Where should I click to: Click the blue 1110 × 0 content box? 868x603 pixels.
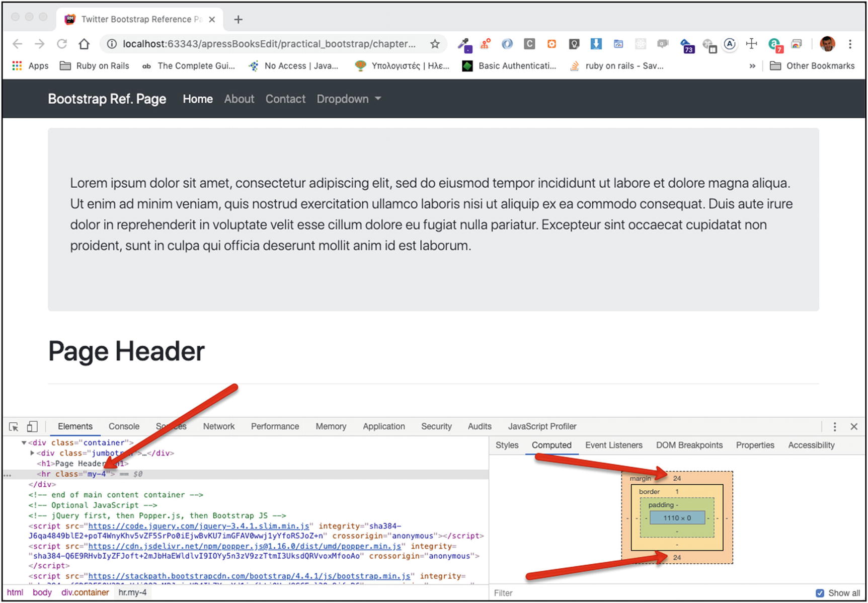coord(677,518)
